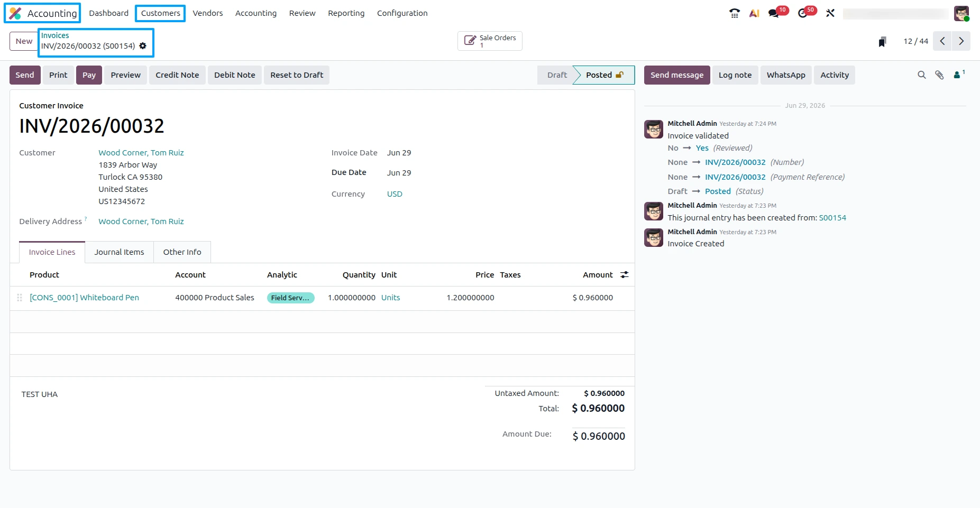Switch to the Journal Items tab
The height and width of the screenshot is (508, 980).
click(x=119, y=252)
